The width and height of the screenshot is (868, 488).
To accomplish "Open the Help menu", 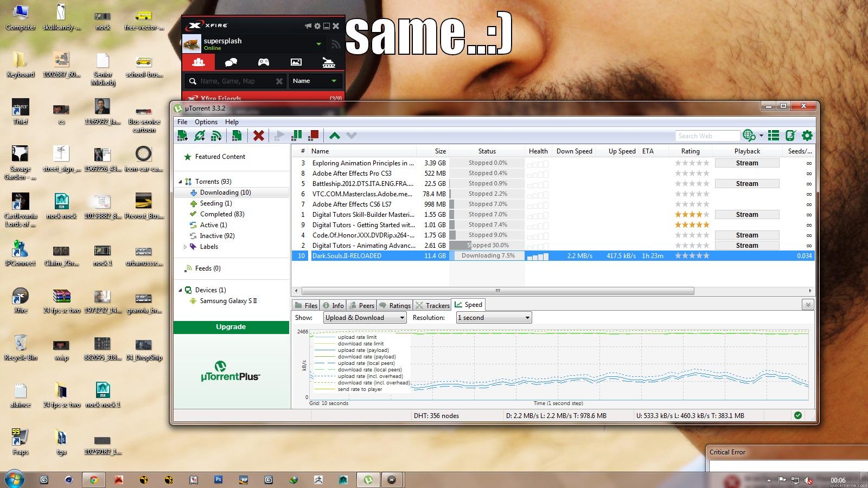I will coord(232,122).
